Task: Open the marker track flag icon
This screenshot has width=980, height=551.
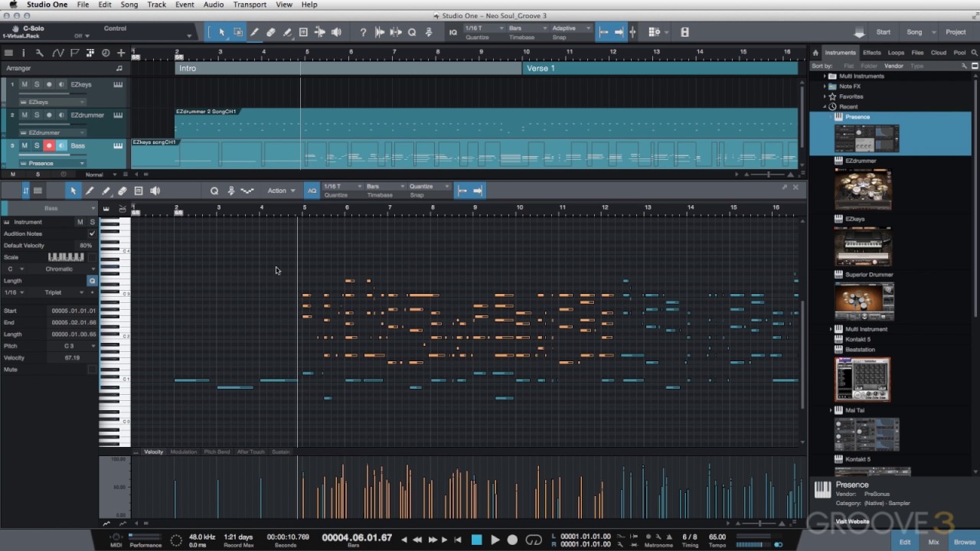Action: [74, 53]
